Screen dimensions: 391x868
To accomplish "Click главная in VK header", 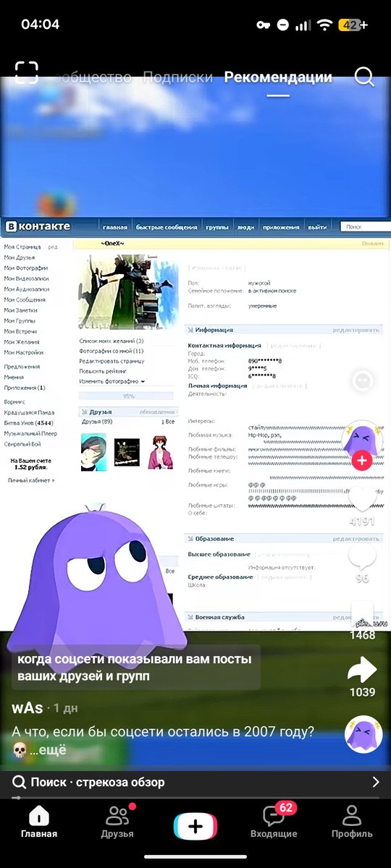I will [115, 227].
